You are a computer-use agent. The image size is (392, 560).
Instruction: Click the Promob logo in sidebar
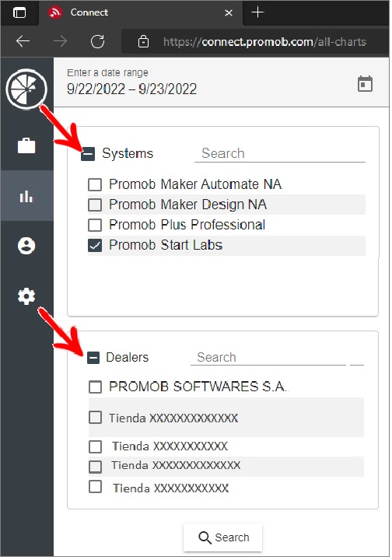(x=26, y=89)
